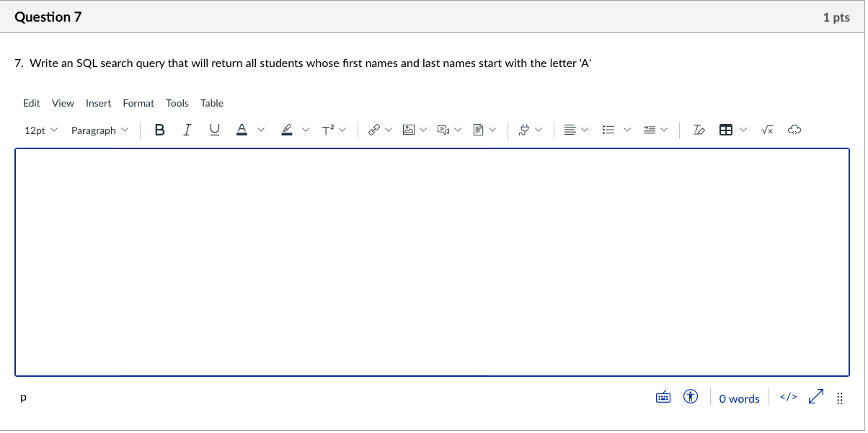Click the p element path in status bar

(24, 397)
